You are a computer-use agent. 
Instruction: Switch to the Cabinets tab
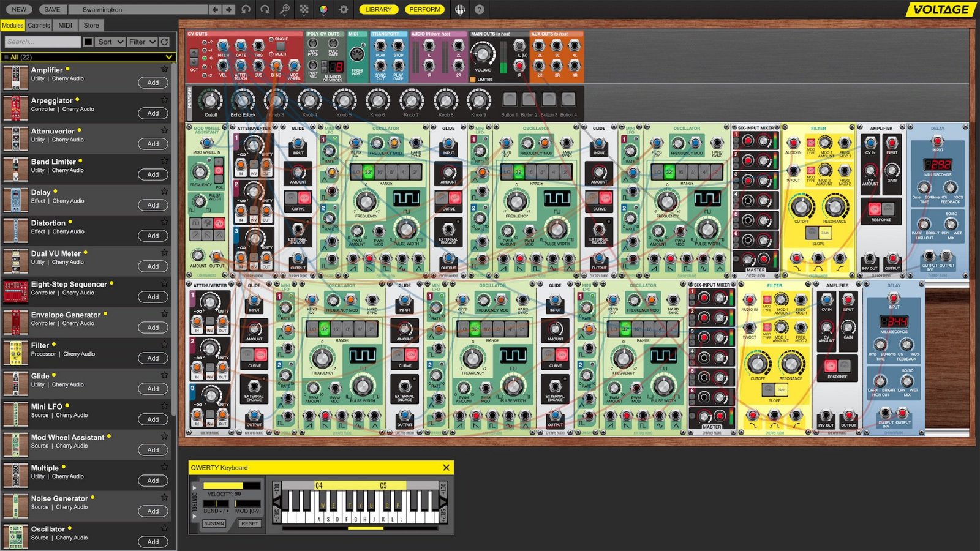coord(38,25)
